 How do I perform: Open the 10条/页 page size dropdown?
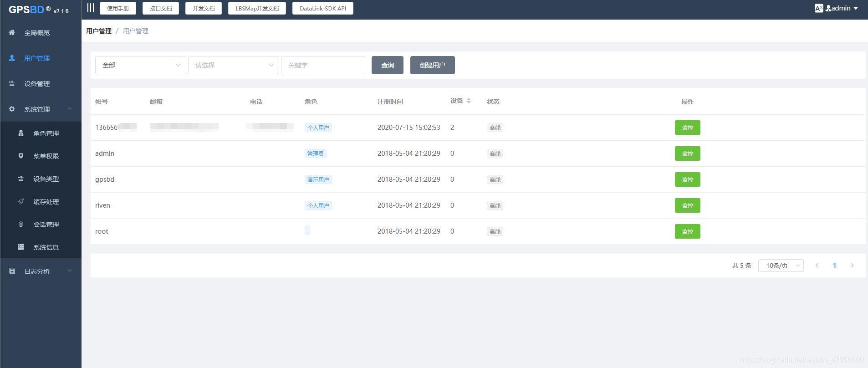(781, 266)
